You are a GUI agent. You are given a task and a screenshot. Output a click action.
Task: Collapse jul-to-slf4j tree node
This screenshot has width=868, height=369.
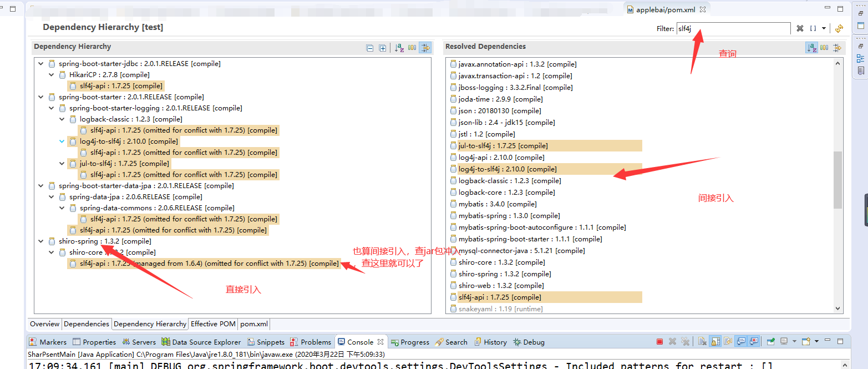click(x=62, y=164)
